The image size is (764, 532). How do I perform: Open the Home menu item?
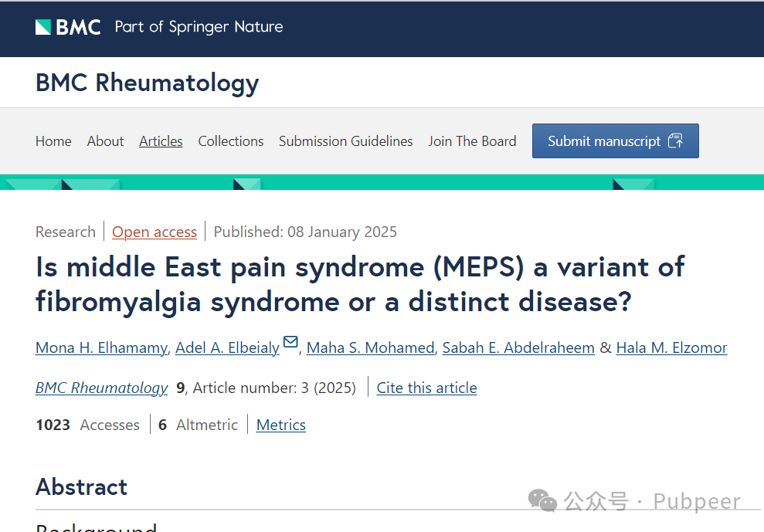coord(53,141)
